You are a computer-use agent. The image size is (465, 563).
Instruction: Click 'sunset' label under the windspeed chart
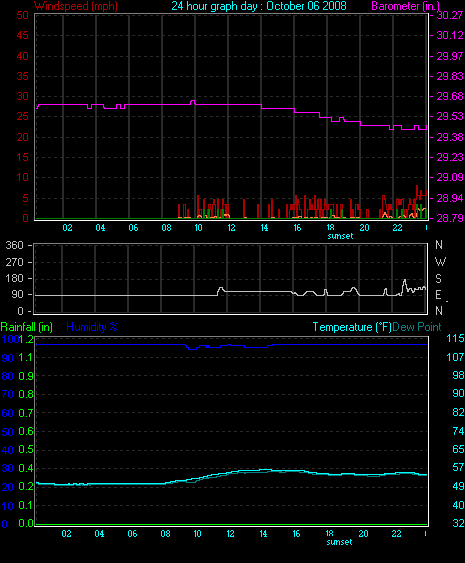(340, 236)
